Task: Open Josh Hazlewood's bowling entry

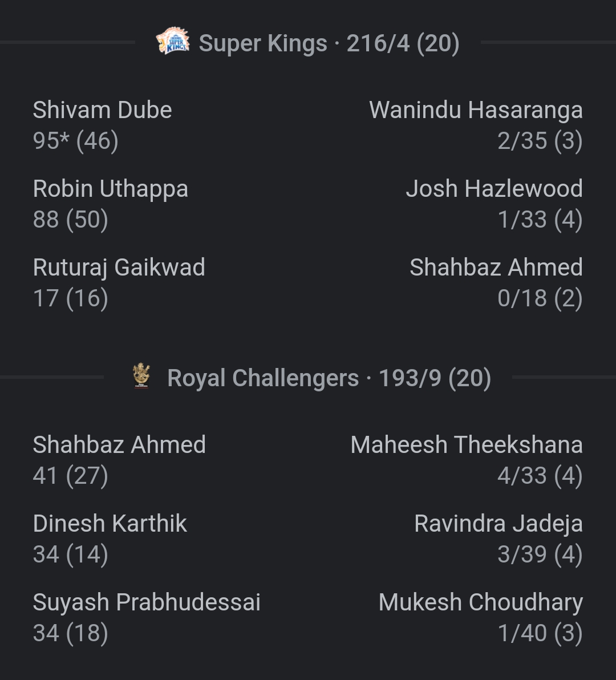Action: [494, 189]
